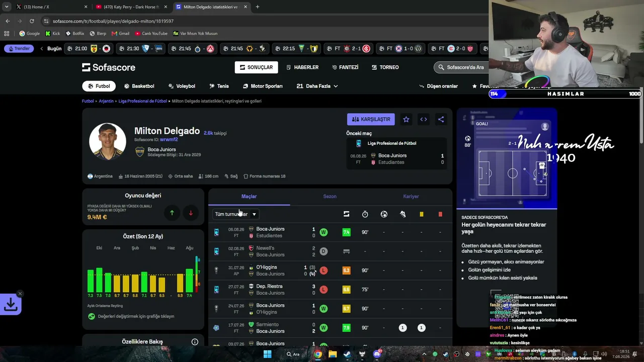
Task: Click the Liga Profesional de Fútbol breadcrumb link
Action: click(x=142, y=101)
